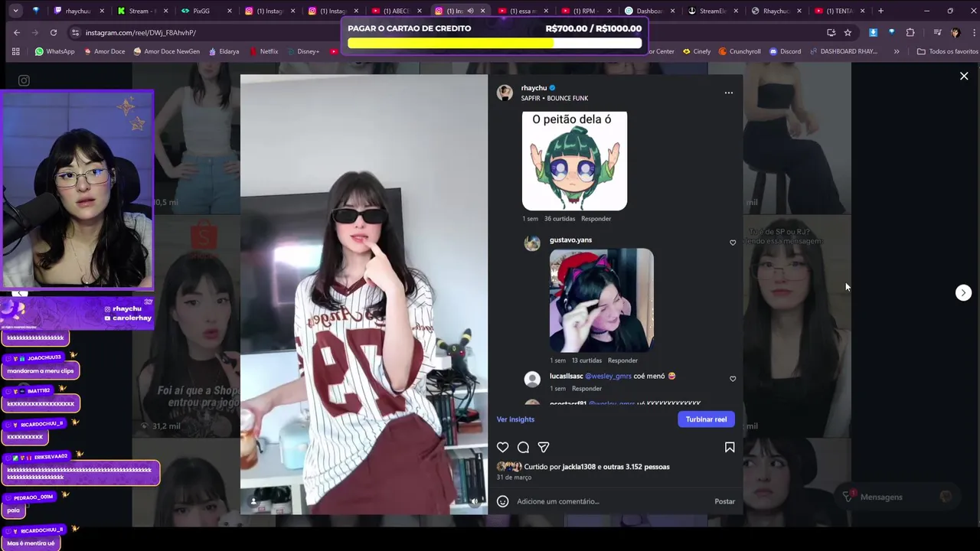Like gustavo.yans comment heart

(x=733, y=243)
